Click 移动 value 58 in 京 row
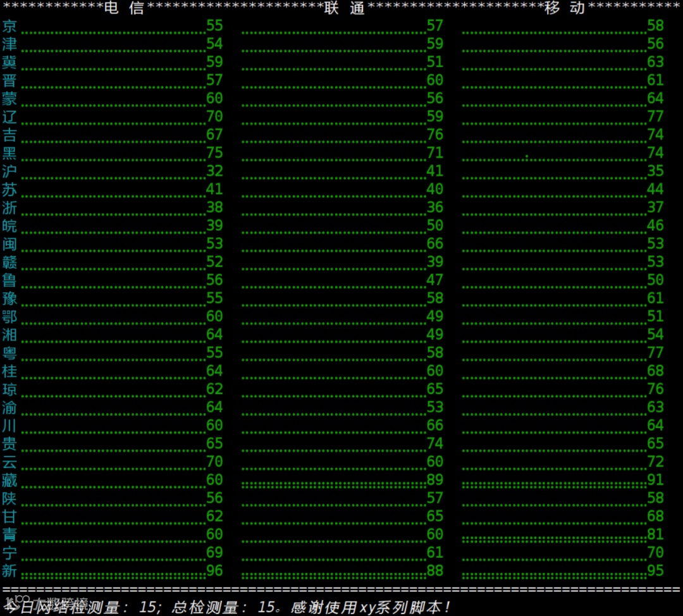The height and width of the screenshot is (616, 683). (656, 26)
